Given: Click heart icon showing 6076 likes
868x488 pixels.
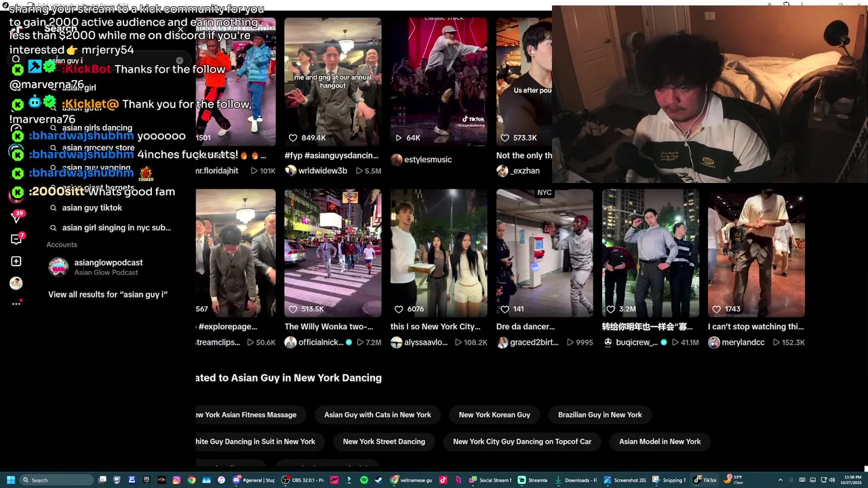Looking at the screenshot, I should [x=399, y=309].
